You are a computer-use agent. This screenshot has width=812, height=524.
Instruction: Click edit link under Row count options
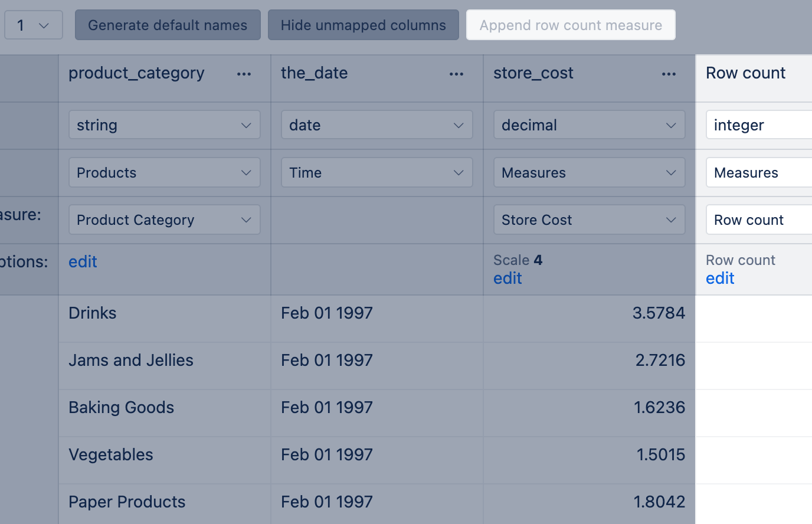(720, 279)
